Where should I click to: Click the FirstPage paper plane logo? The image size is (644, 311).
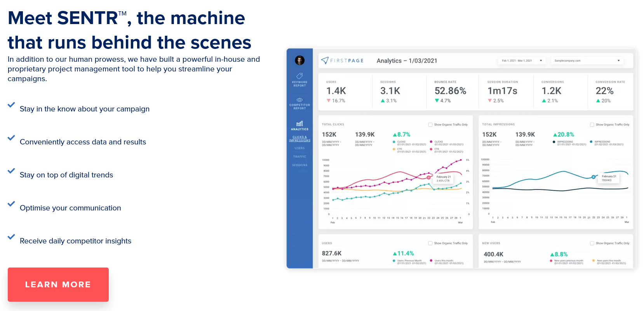325,60
